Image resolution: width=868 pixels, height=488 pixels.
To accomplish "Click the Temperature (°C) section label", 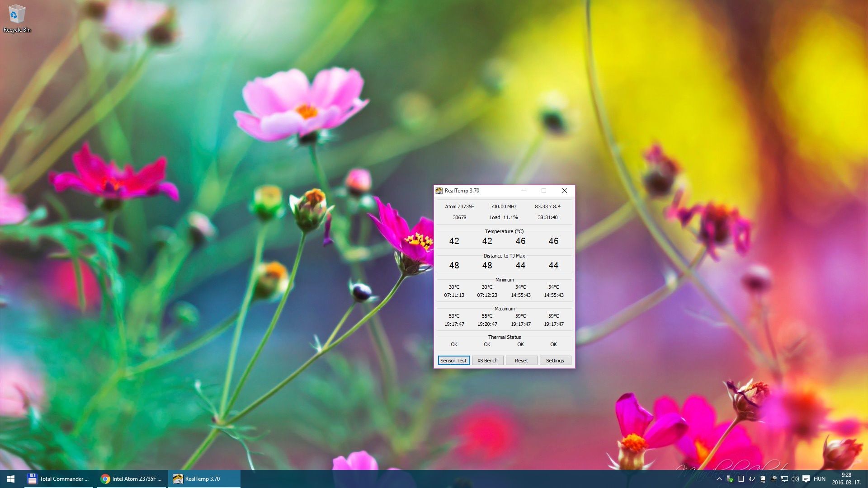I will 505,231.
